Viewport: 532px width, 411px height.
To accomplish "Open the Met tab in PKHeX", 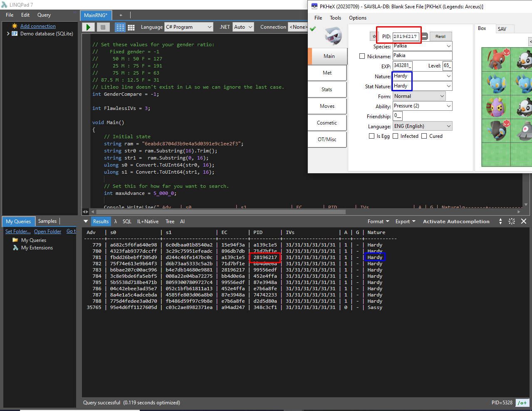I will [x=327, y=73].
